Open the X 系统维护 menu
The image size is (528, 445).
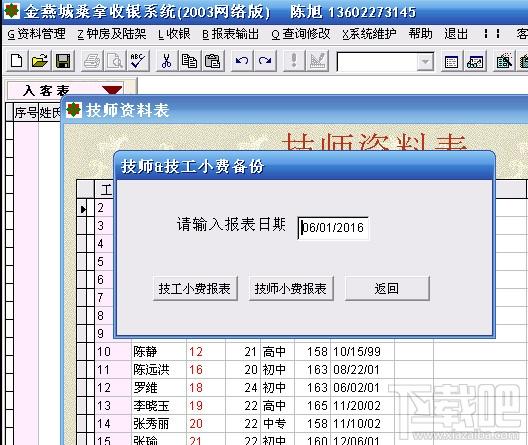(369, 34)
